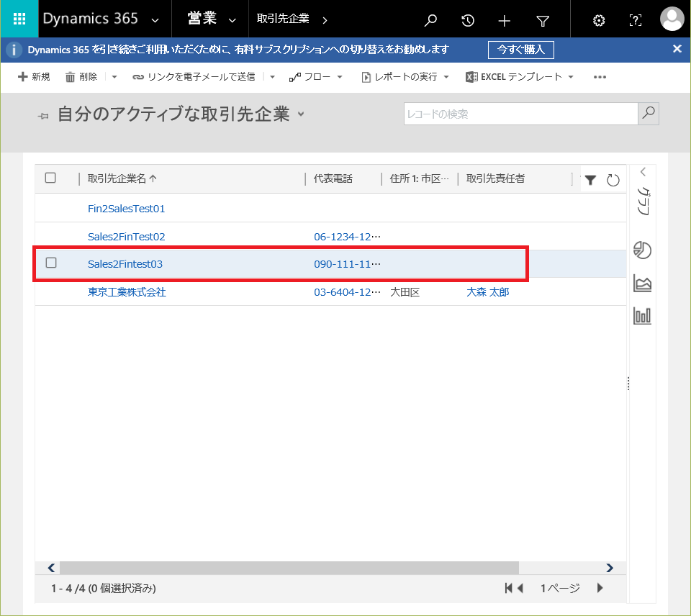Open recent items history icon
Image resolution: width=691 pixels, height=616 pixels.
[468, 20]
